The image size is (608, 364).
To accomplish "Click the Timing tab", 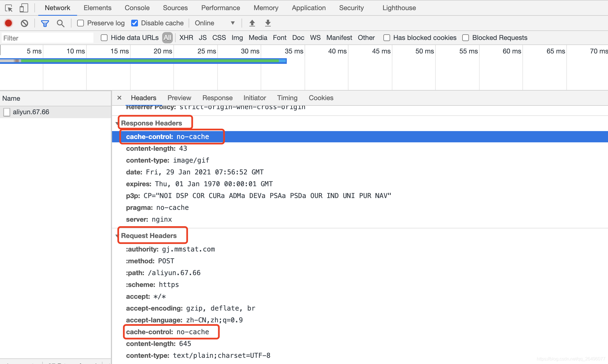I will (287, 98).
